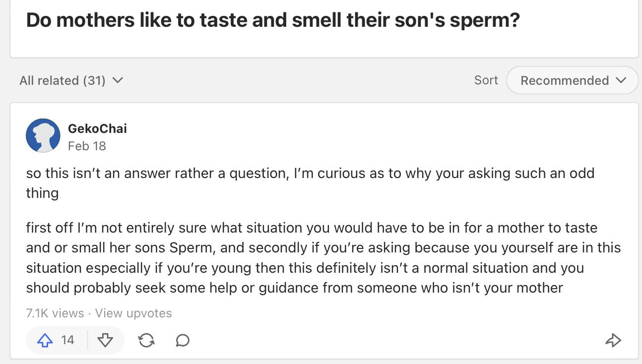Click the chevron beside All related
642x364 pixels.
(x=118, y=80)
